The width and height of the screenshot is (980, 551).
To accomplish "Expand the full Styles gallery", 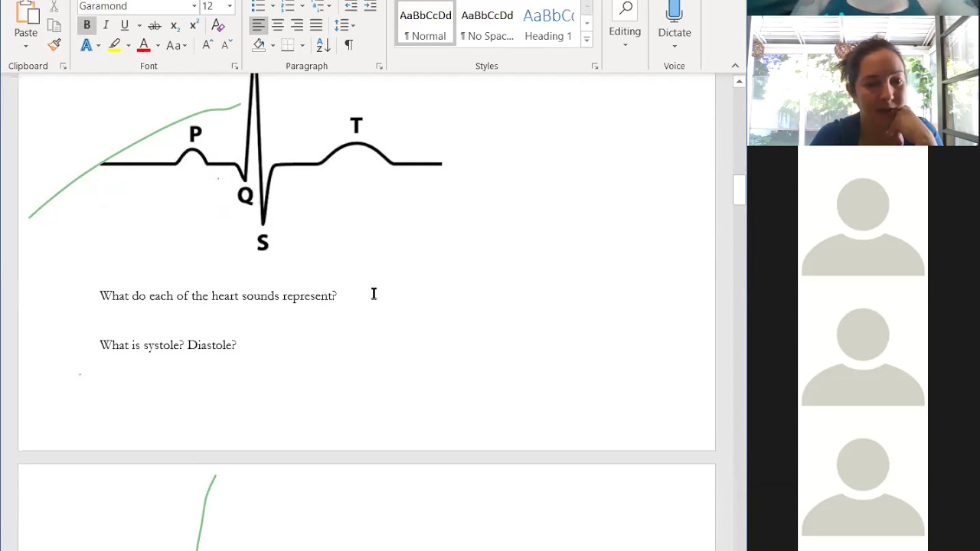I will pyautogui.click(x=586, y=39).
